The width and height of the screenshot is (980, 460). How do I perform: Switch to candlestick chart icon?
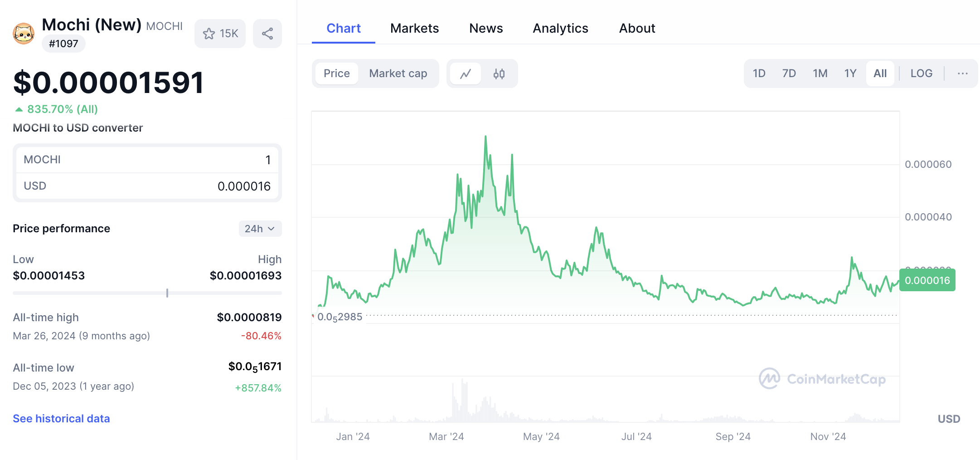click(499, 73)
